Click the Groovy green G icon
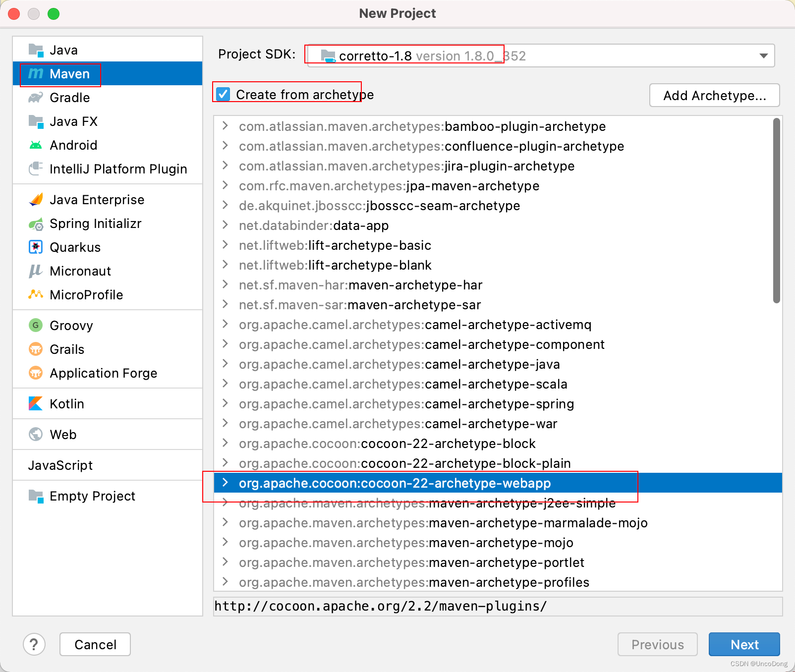Image resolution: width=795 pixels, height=672 pixels. (x=36, y=325)
